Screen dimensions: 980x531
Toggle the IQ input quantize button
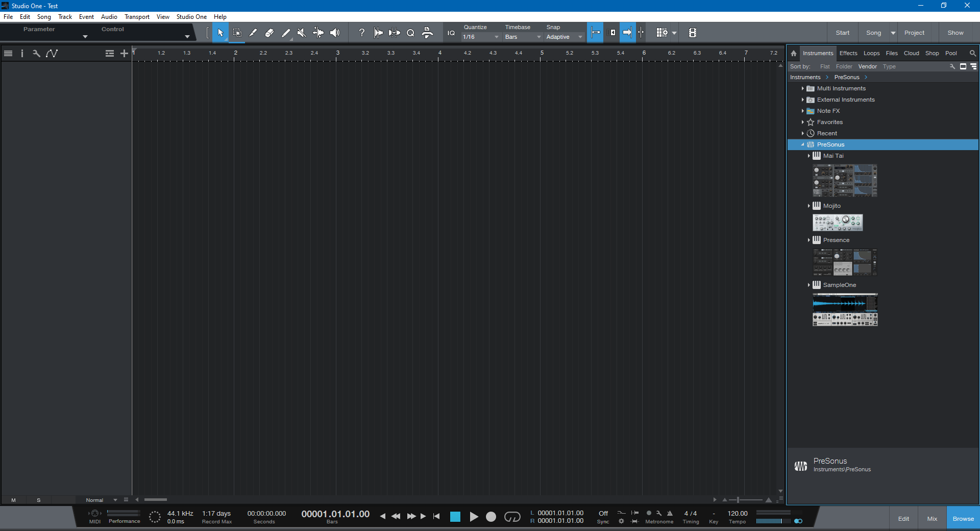[451, 33]
